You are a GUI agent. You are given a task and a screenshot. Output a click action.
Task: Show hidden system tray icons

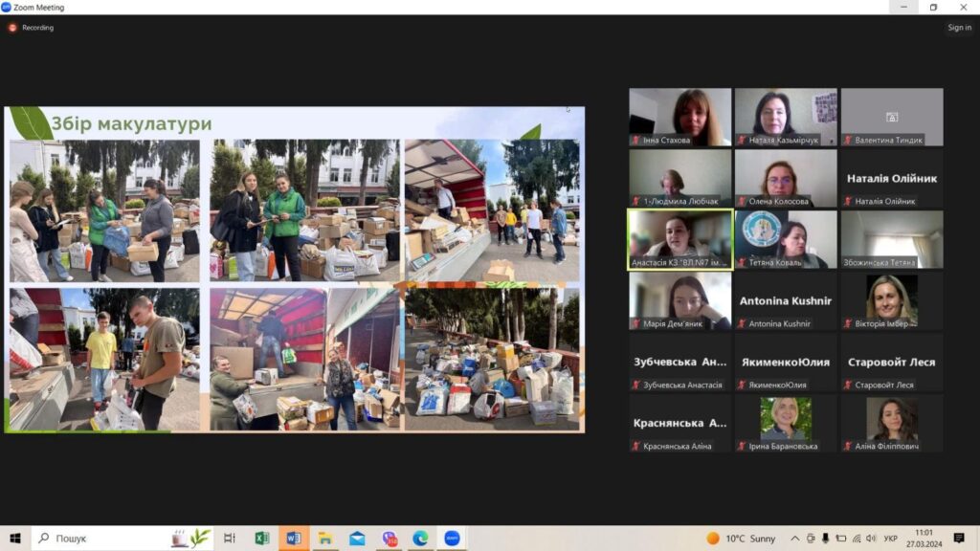point(796,539)
